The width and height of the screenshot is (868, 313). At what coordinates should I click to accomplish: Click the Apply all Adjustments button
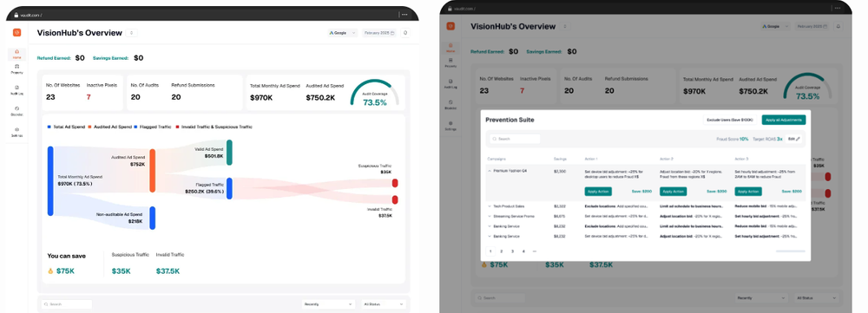click(x=784, y=120)
